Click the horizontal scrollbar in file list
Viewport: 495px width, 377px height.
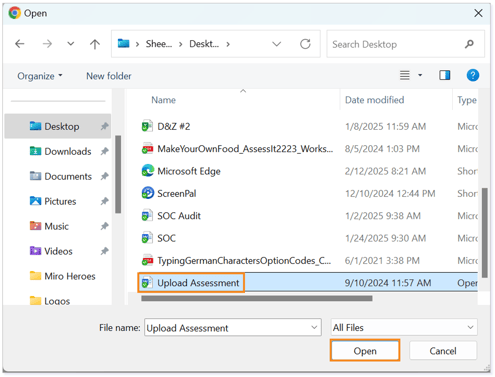(x=257, y=298)
